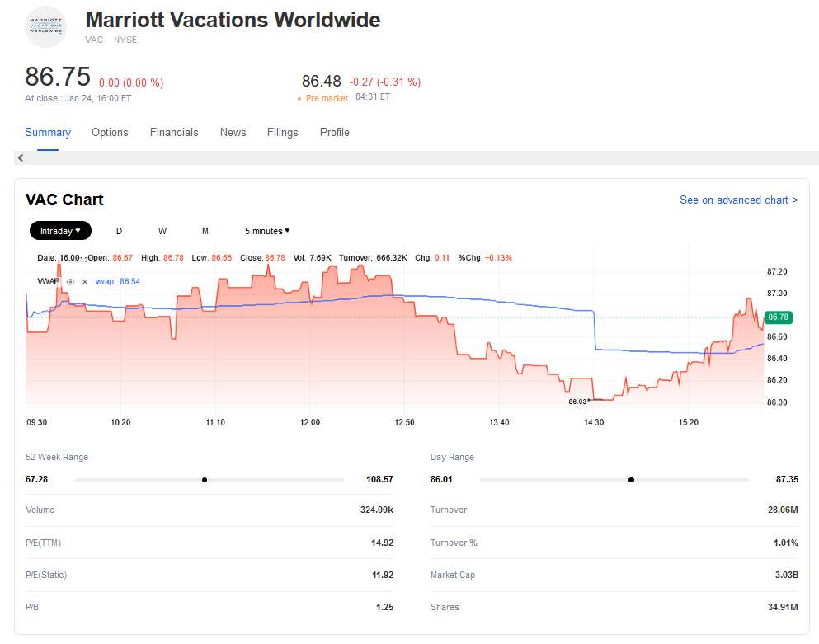Expand the 5 minutes interval dropdown

pyautogui.click(x=267, y=231)
